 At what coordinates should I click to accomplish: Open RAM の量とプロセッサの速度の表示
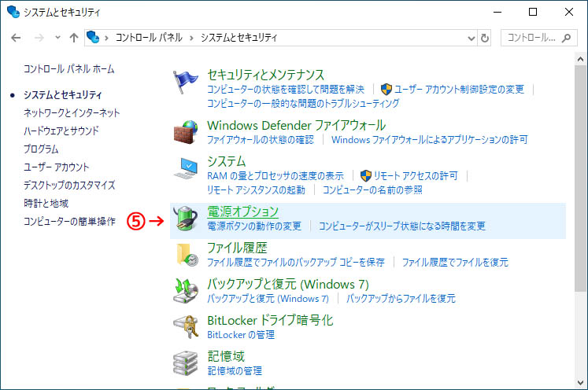[276, 175]
